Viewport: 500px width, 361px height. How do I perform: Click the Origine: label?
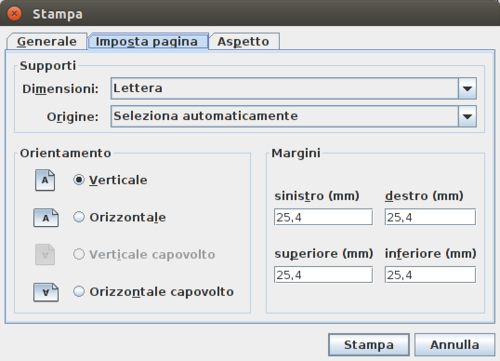[73, 117]
